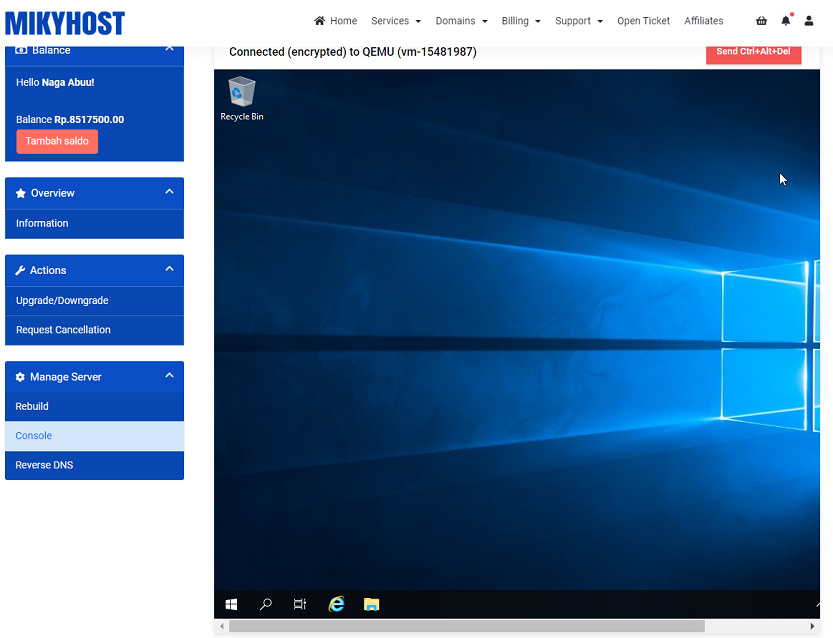This screenshot has height=638, width=833.
Task: Open Task View on the taskbar
Action: pyautogui.click(x=300, y=604)
